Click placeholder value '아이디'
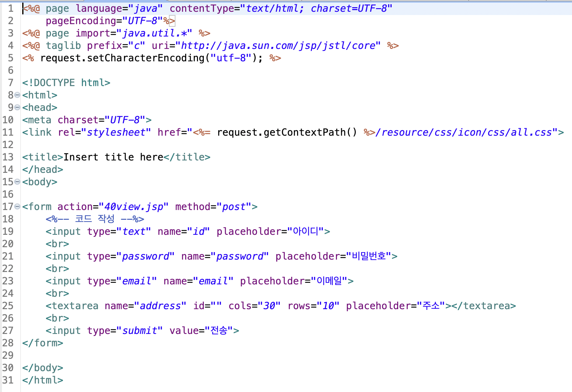572x392 pixels. pyautogui.click(x=305, y=232)
